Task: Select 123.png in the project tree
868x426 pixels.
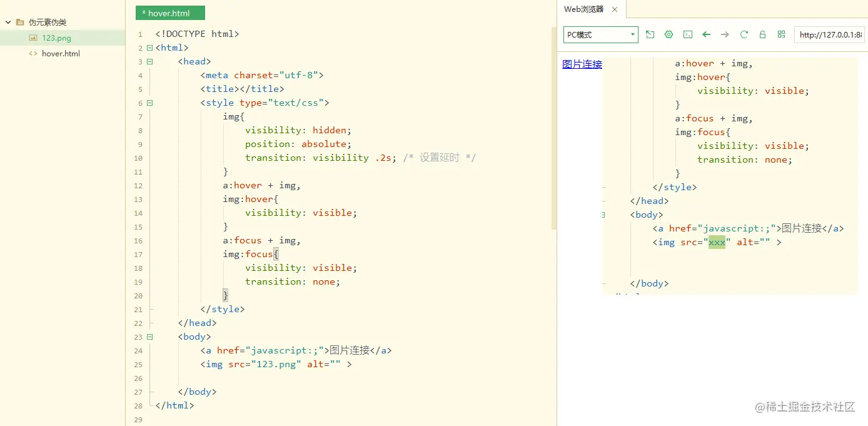Action: tap(56, 38)
